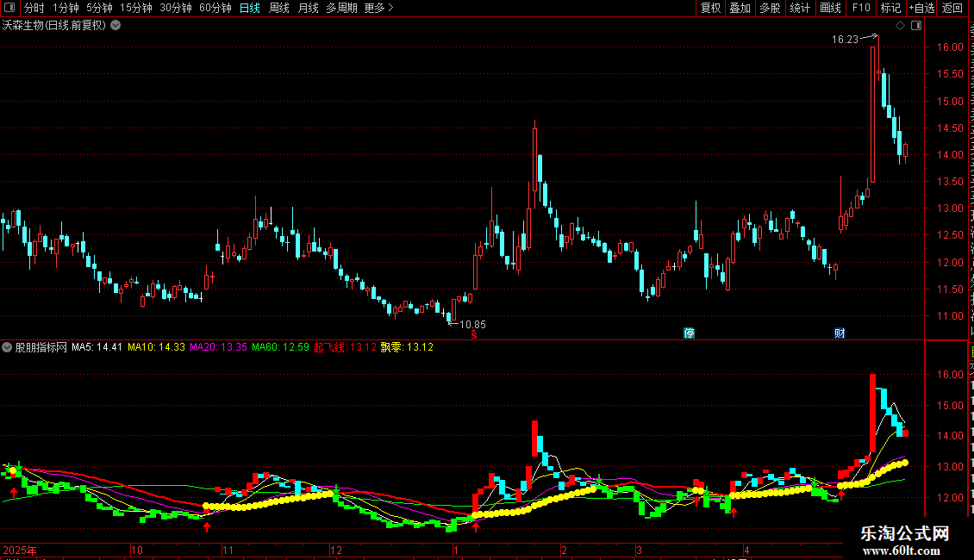
Task: Select the 5分钟 period
Action: pyautogui.click(x=99, y=8)
